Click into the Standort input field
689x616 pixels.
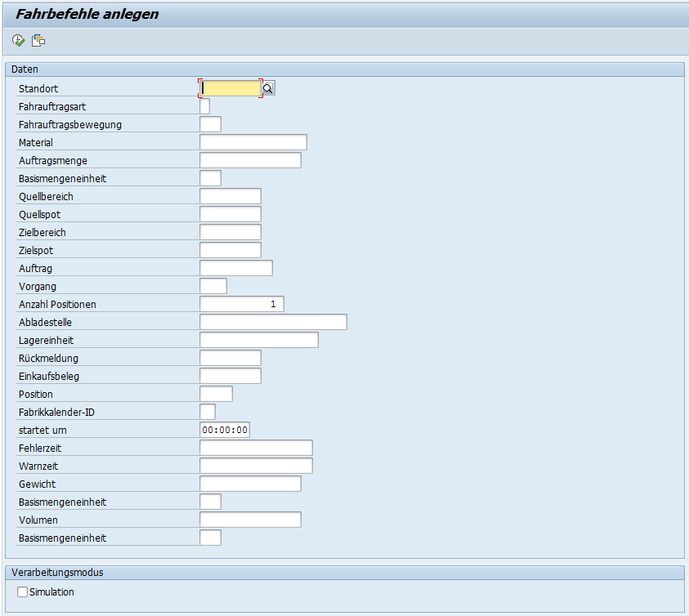230,88
